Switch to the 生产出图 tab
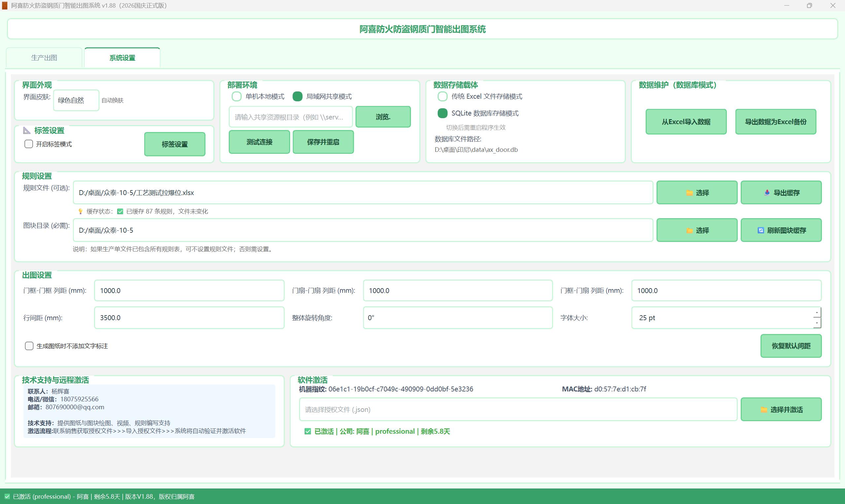The height and width of the screenshot is (504, 845). [44, 58]
